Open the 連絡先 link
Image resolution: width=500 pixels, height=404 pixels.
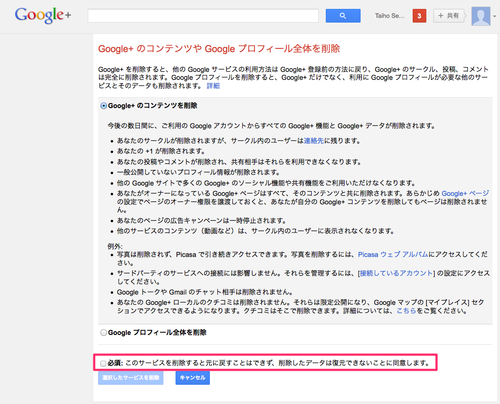(x=313, y=141)
